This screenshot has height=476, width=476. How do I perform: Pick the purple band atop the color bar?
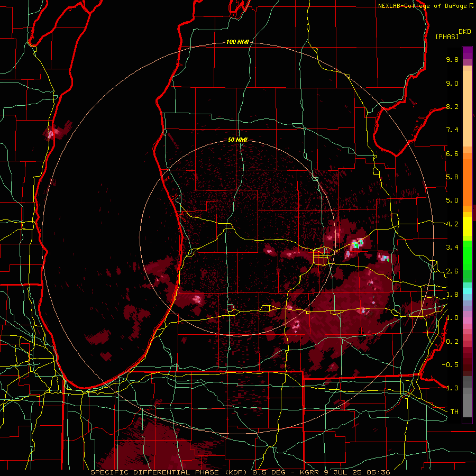point(467,53)
